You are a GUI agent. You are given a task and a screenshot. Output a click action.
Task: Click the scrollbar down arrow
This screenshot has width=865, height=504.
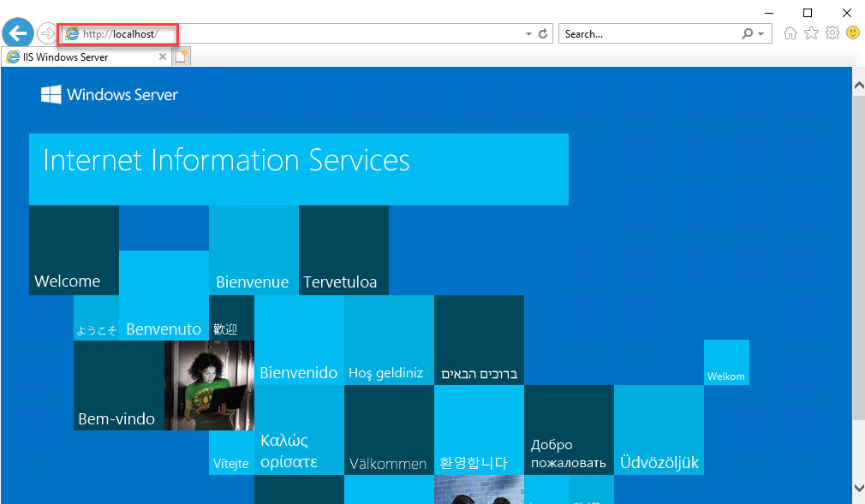coord(858,488)
